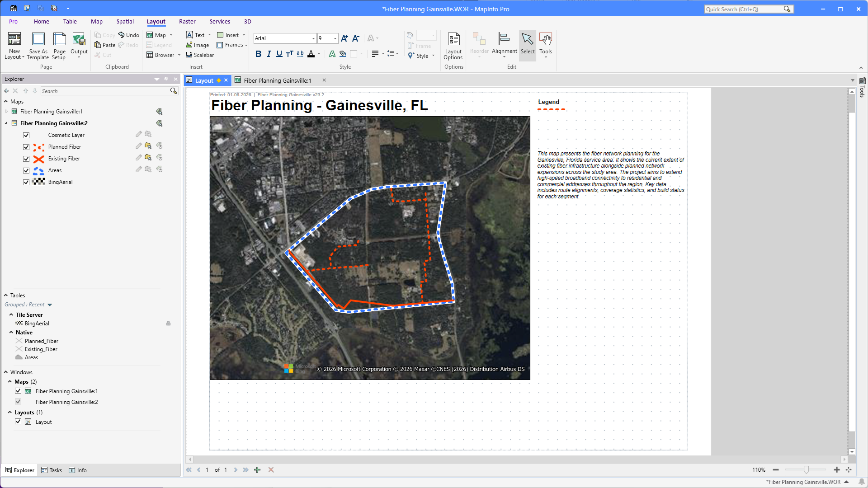This screenshot has height=488, width=868.
Task: Collapse the Tables section
Action: coord(6,295)
